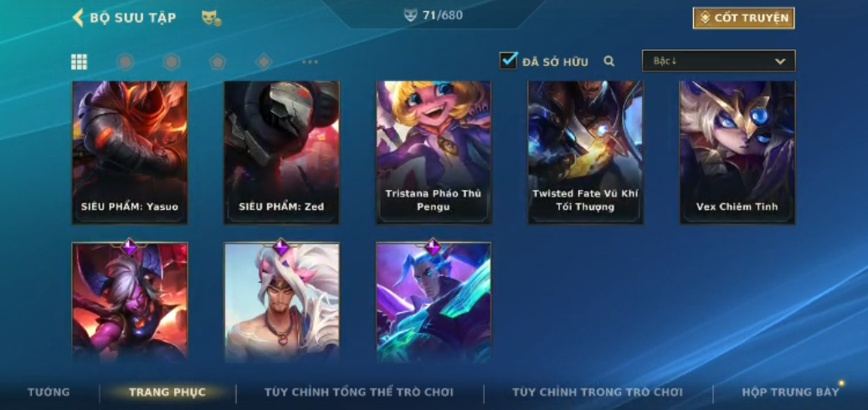This screenshot has width=868, height=410.
Task: Select the hexagon rarity filter icon
Action: 172,62
